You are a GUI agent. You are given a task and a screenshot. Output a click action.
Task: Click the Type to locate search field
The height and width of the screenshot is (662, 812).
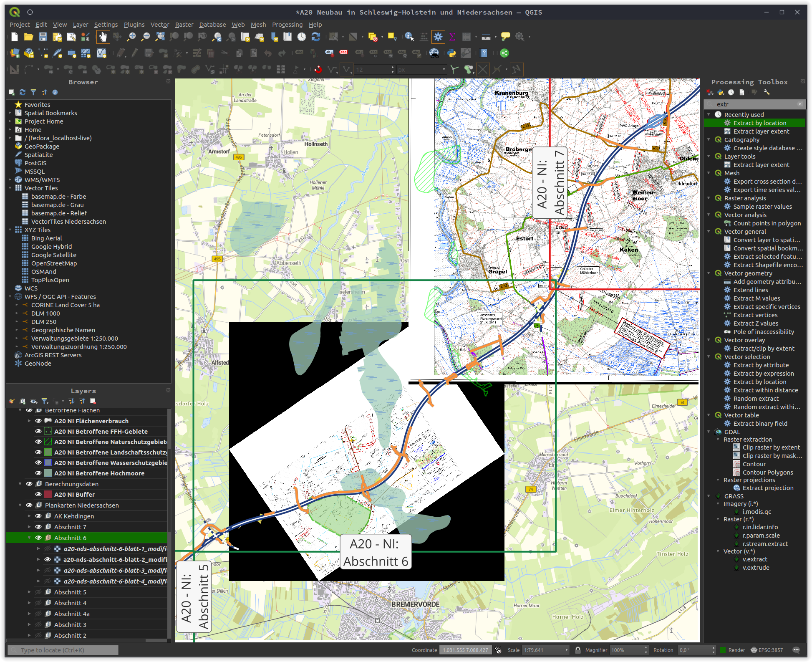[x=63, y=650]
